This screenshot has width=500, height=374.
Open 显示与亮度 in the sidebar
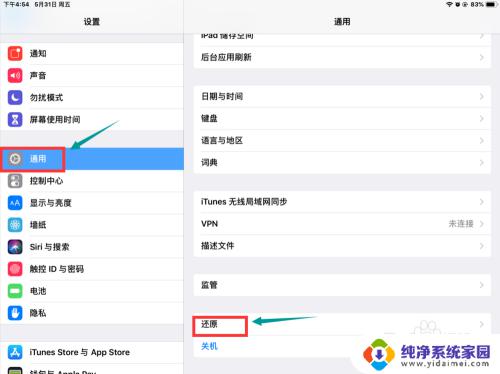(92, 203)
